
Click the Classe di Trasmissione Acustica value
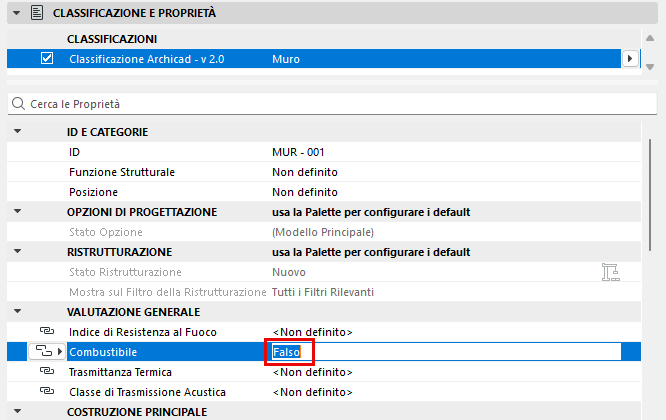pos(313,392)
